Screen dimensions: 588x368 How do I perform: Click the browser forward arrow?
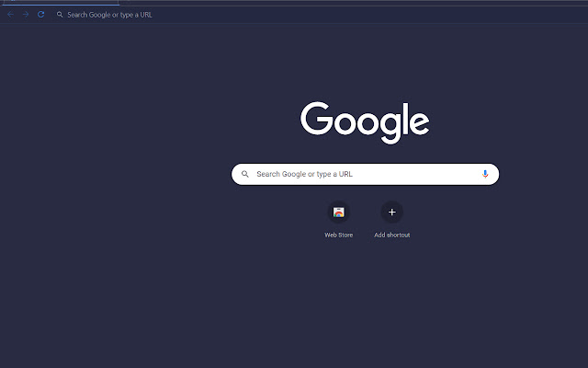(26, 15)
